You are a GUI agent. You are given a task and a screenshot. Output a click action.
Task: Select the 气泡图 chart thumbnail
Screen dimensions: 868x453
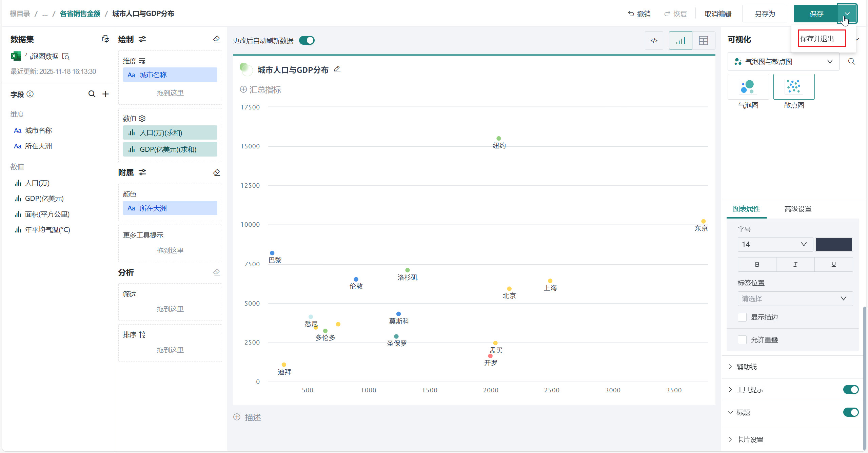tap(748, 87)
